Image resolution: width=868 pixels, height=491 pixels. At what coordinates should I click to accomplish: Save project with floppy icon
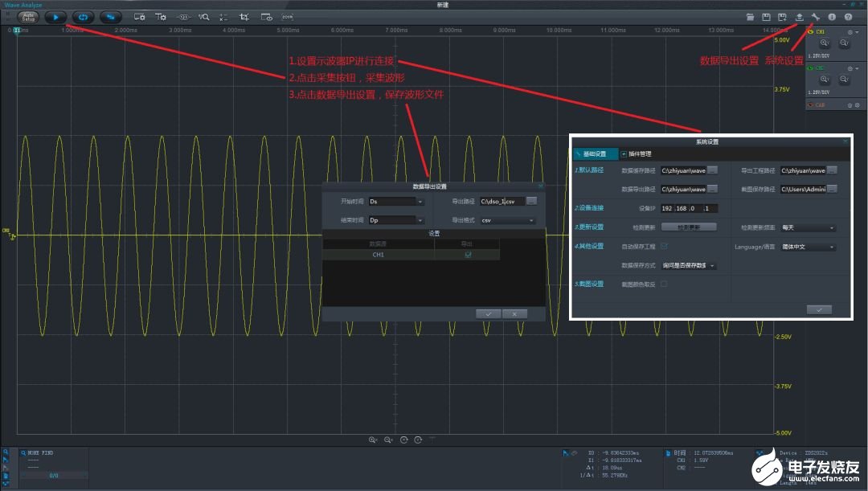tap(766, 17)
